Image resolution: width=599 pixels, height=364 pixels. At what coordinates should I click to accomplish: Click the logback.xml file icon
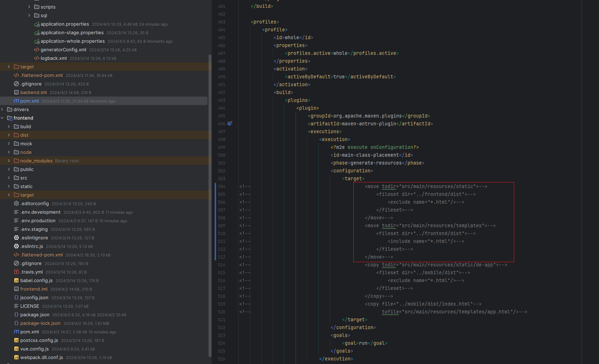(x=37, y=58)
